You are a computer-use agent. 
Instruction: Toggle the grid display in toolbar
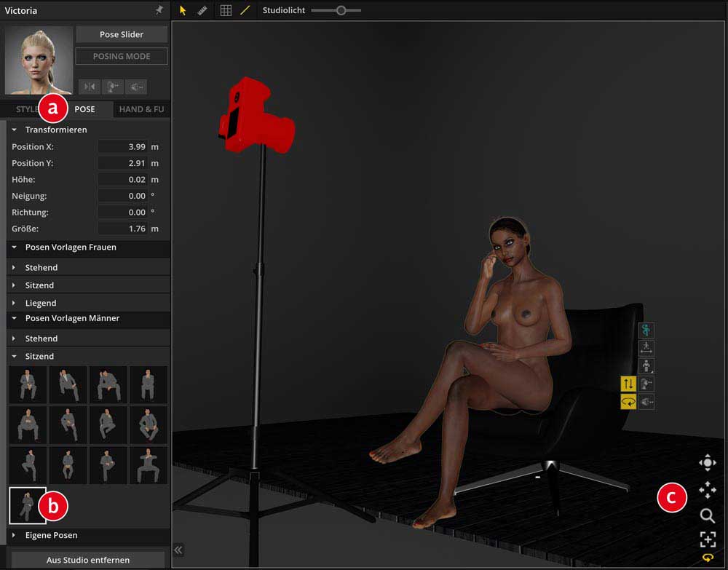pos(226,11)
